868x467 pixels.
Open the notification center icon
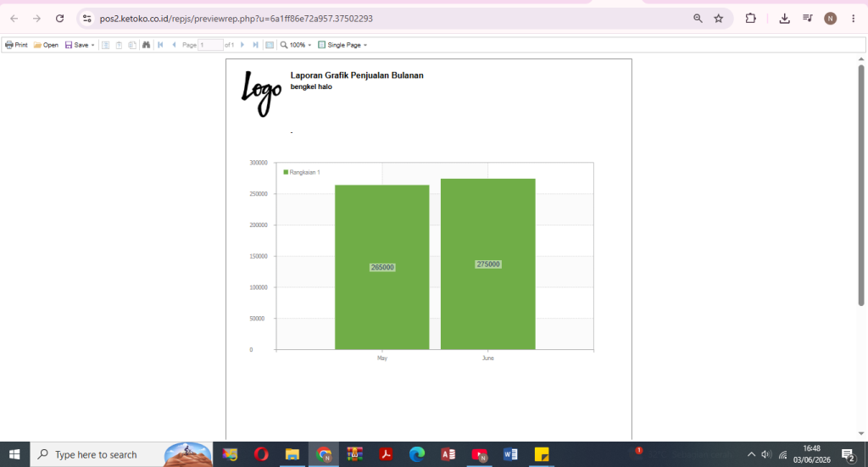click(849, 455)
